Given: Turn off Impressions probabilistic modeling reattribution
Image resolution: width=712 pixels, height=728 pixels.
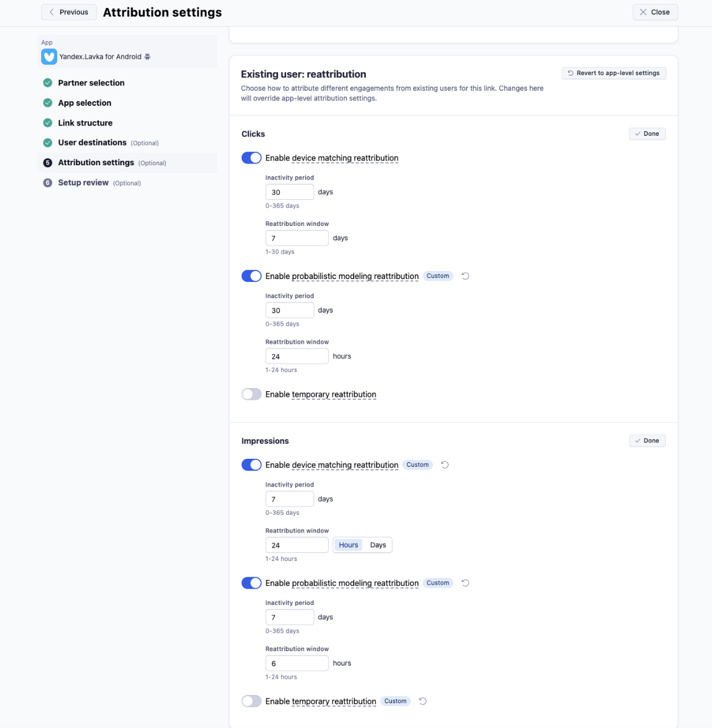Looking at the screenshot, I should click(251, 583).
